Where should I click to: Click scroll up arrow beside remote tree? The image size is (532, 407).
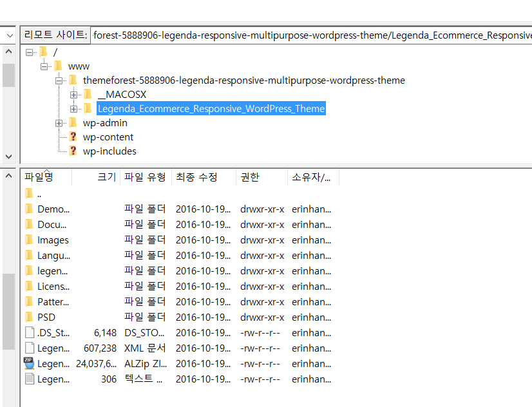[9, 52]
